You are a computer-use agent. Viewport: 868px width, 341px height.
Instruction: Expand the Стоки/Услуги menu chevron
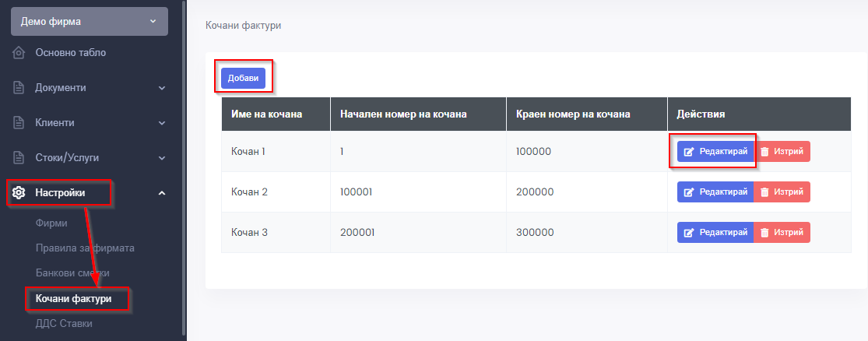(162, 157)
